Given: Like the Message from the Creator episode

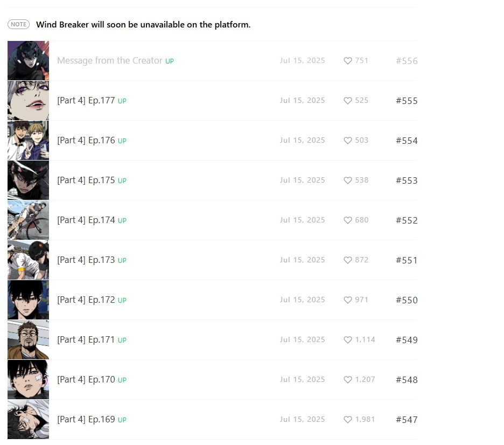Looking at the screenshot, I should tap(347, 61).
